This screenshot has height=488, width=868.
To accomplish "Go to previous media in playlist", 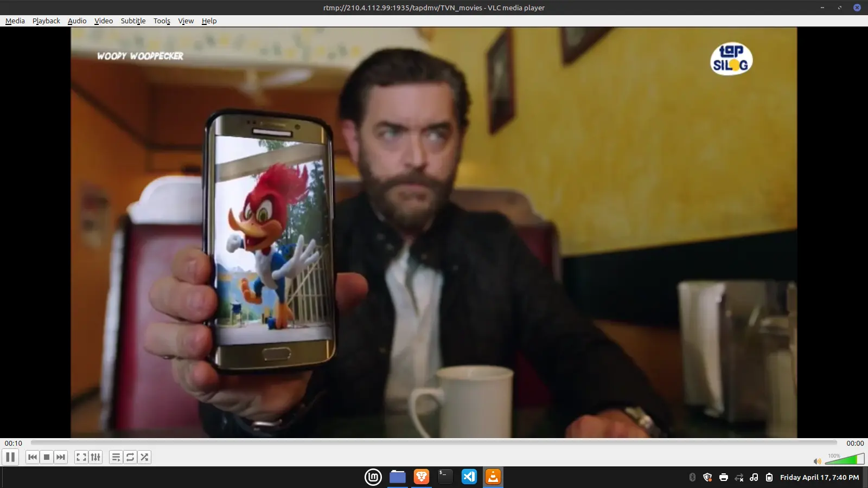I will 33,457.
